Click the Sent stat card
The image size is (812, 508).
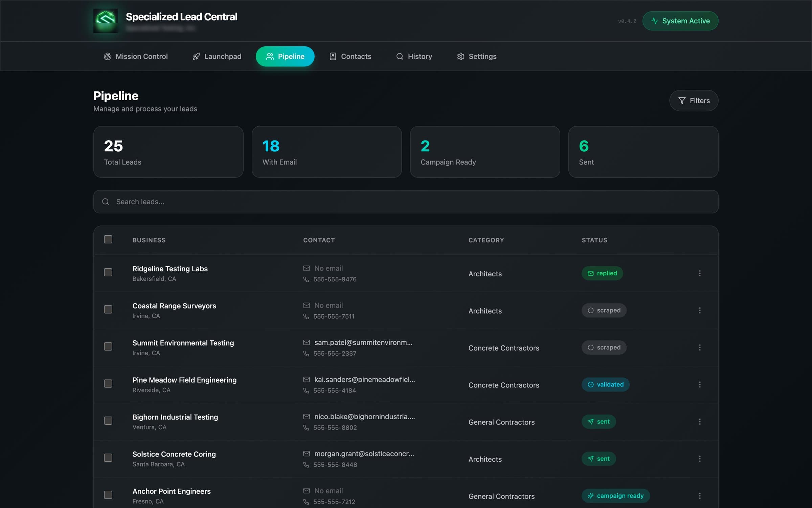[x=643, y=152]
